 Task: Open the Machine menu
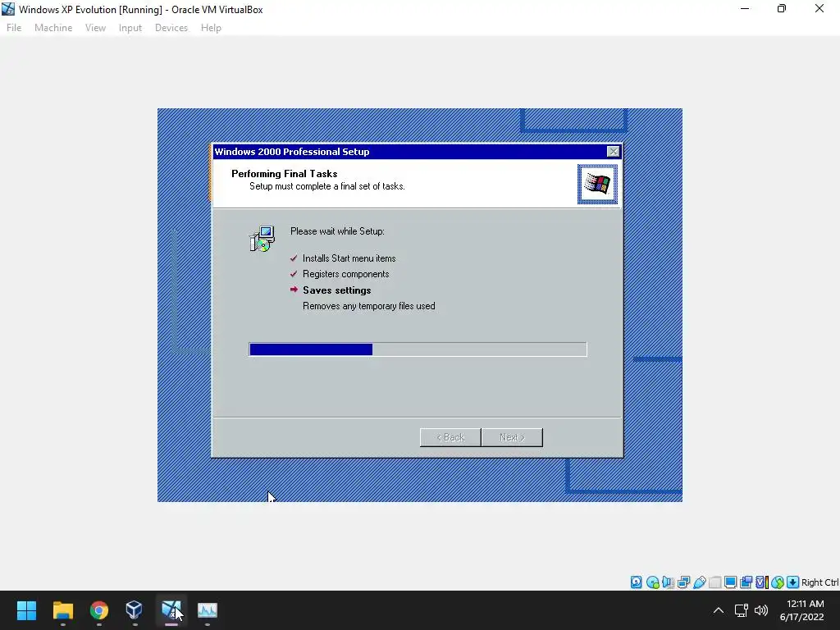tap(53, 28)
